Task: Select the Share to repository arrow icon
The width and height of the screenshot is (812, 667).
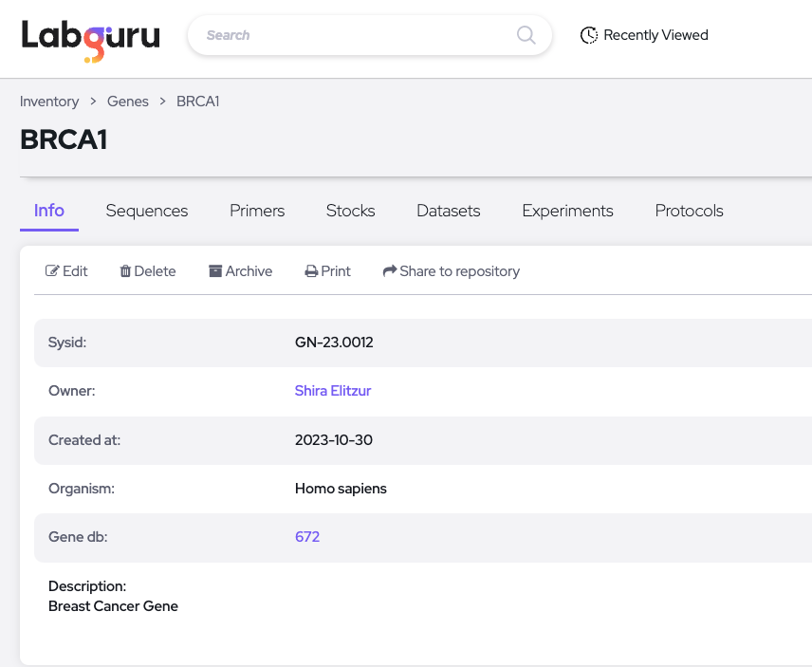Action: click(x=389, y=270)
